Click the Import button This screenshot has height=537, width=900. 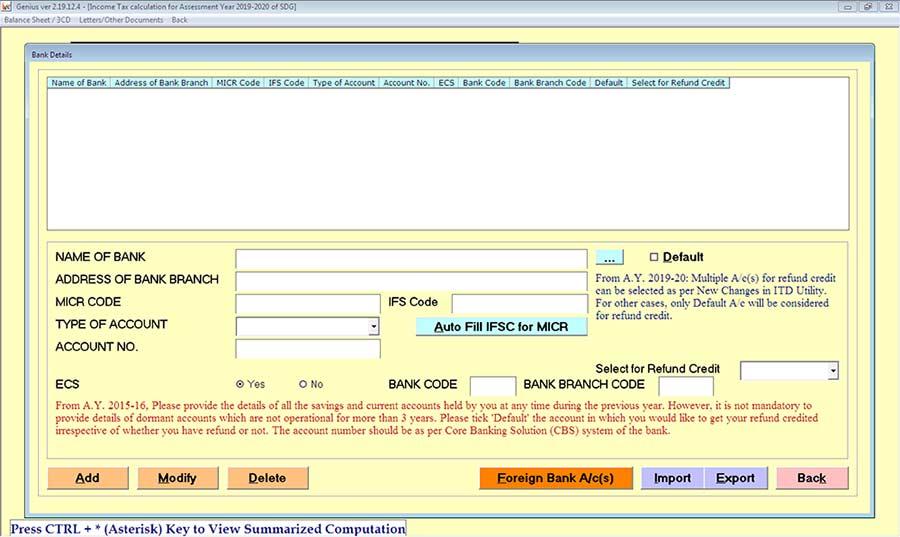[672, 478]
